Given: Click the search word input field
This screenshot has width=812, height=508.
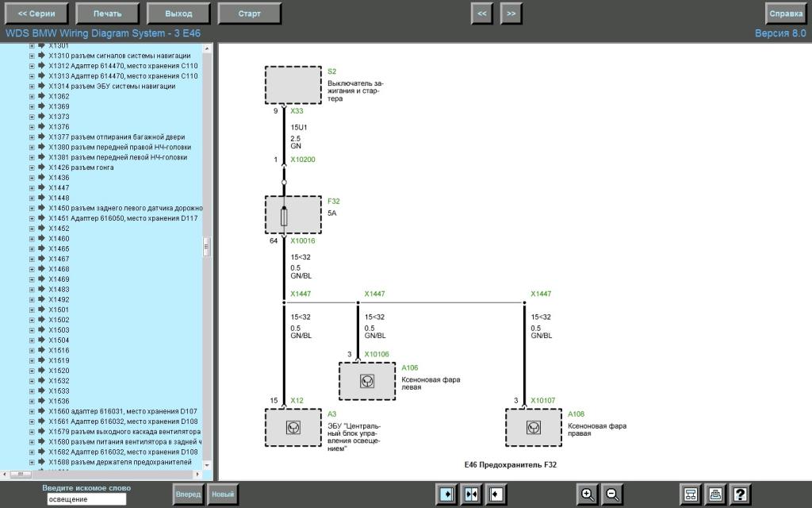Looking at the screenshot, I should (x=86, y=499).
